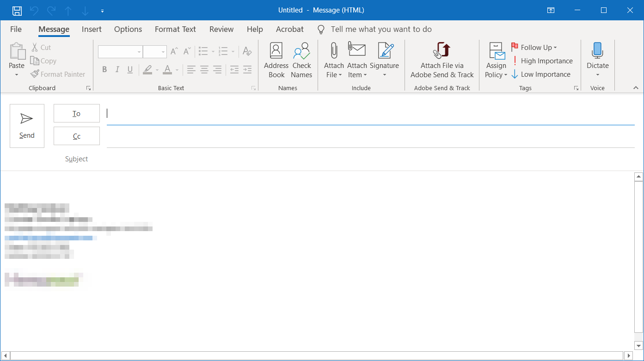Screen dimensions: 644x361
Task: Open the Format Text tab
Action: tap(175, 29)
